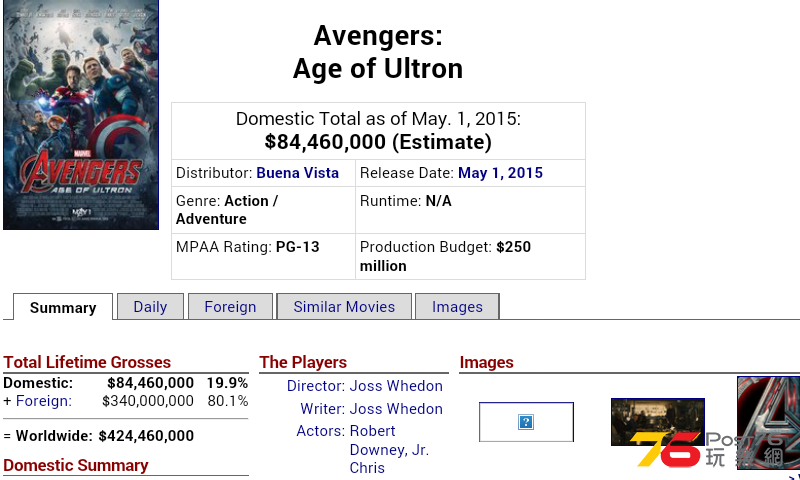Click the Actors: label link
The height and width of the screenshot is (480, 800).
click(320, 431)
